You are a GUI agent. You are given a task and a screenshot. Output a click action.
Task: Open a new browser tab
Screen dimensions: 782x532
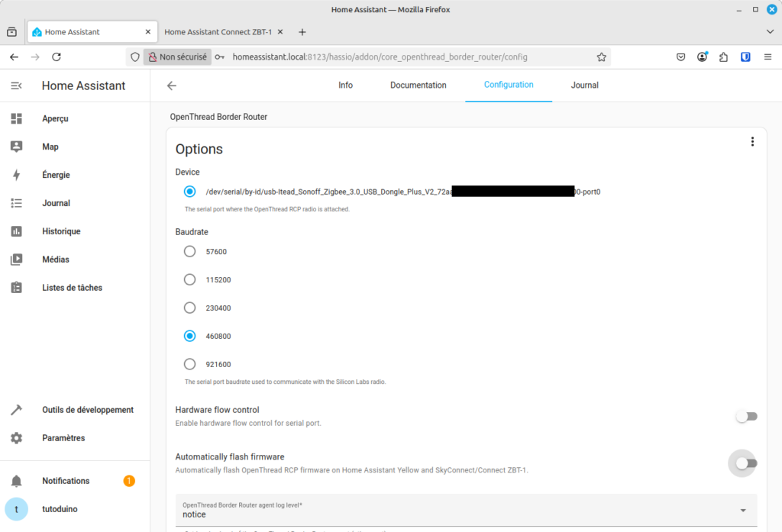[x=302, y=32]
